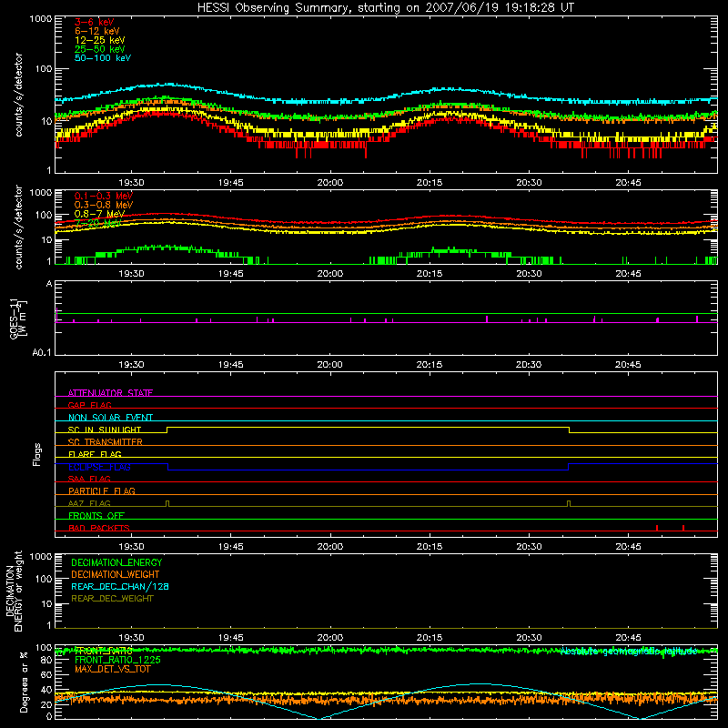Click the 19:45 tick label under the MeV panel

coord(231,274)
